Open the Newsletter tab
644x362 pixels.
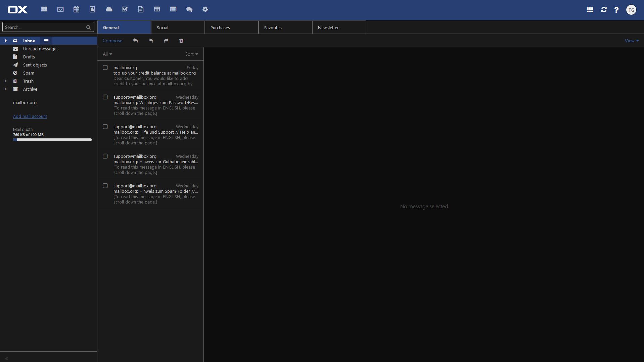pos(329,27)
